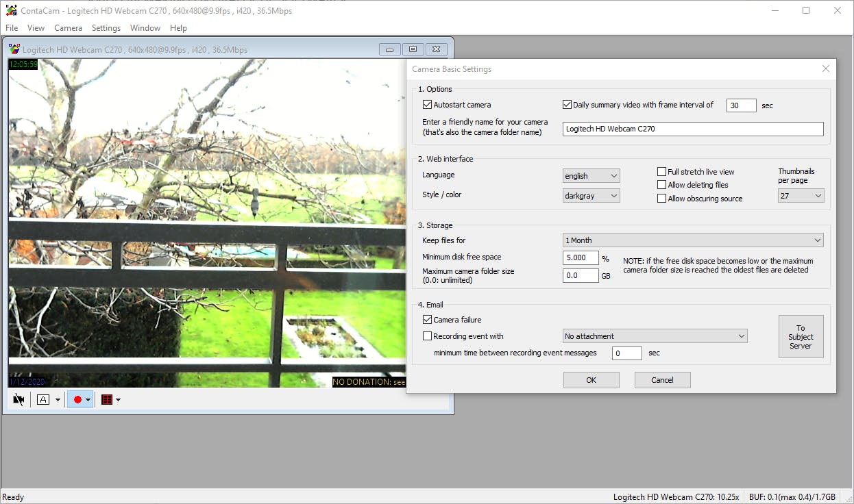This screenshot has height=504, width=854.
Task: Click the crossed-out camera icon in the toolbar
Action: 19,400
